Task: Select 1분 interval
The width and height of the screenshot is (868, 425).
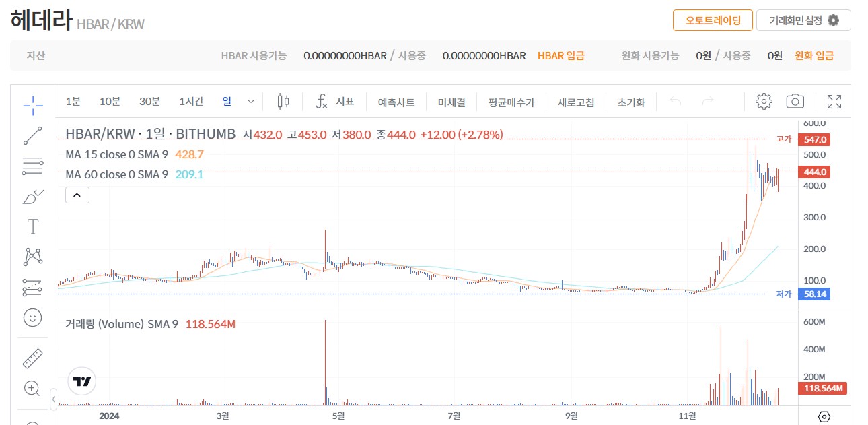Action: 73,102
